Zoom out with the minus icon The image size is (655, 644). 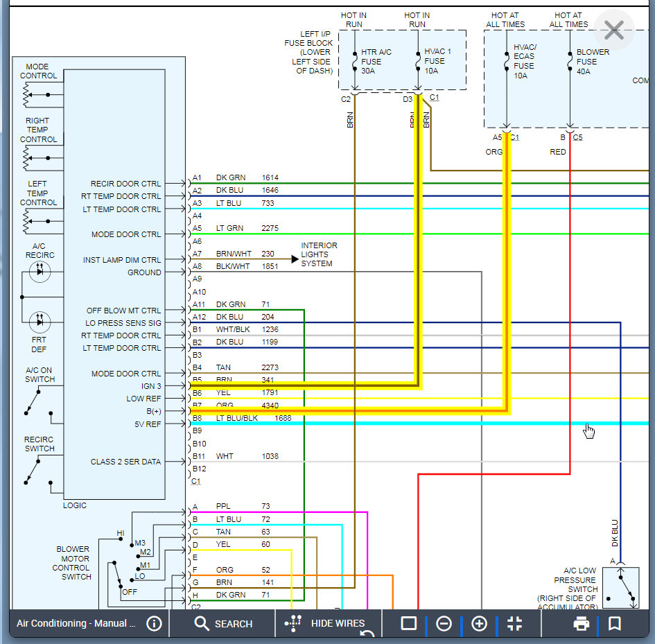tap(444, 623)
